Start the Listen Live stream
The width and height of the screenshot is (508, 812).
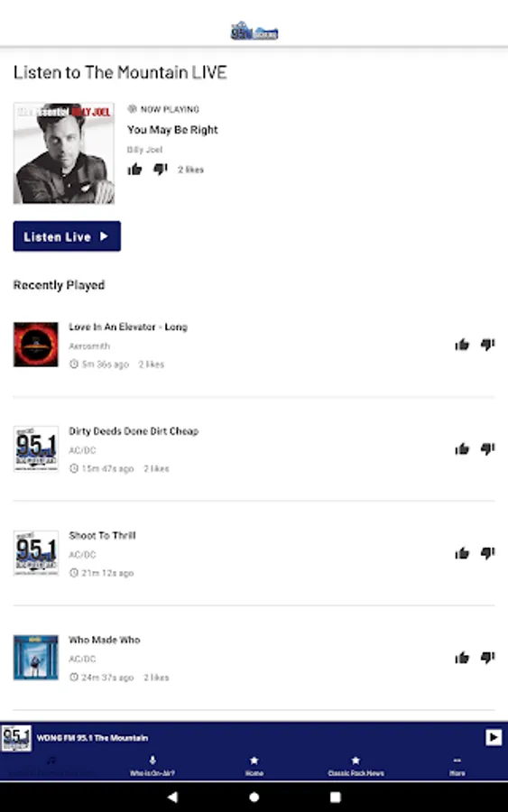pyautogui.click(x=67, y=236)
